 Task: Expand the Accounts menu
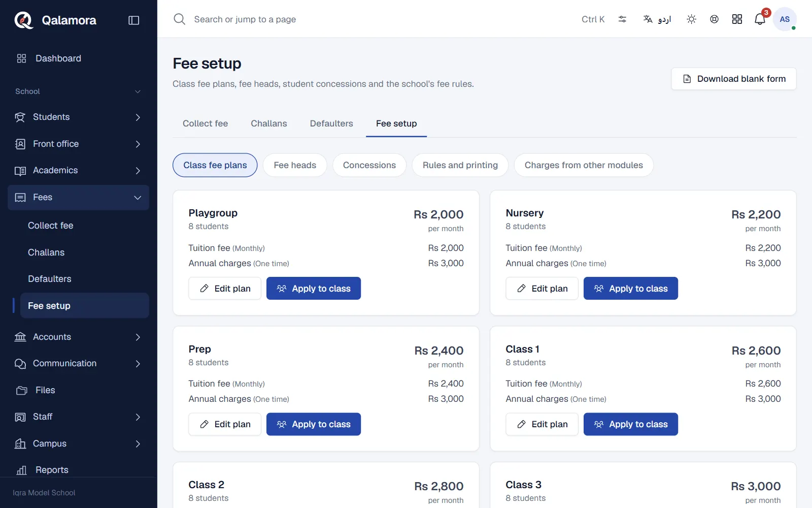click(79, 337)
